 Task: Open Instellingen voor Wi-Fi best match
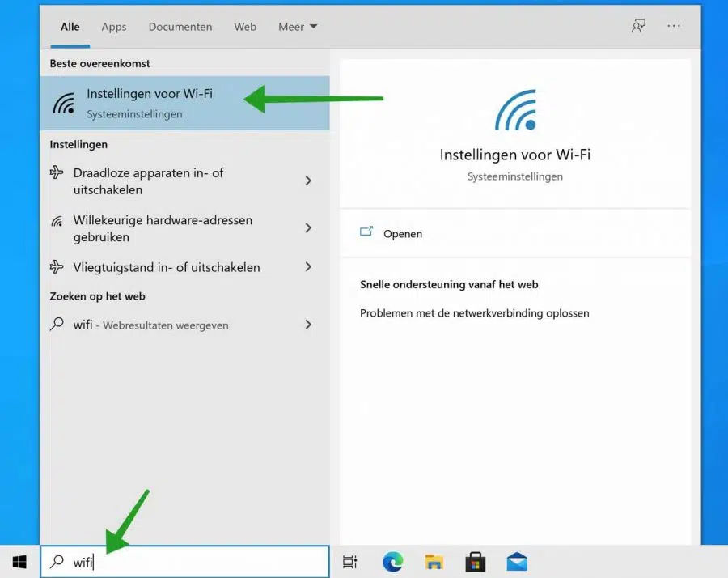(x=184, y=103)
